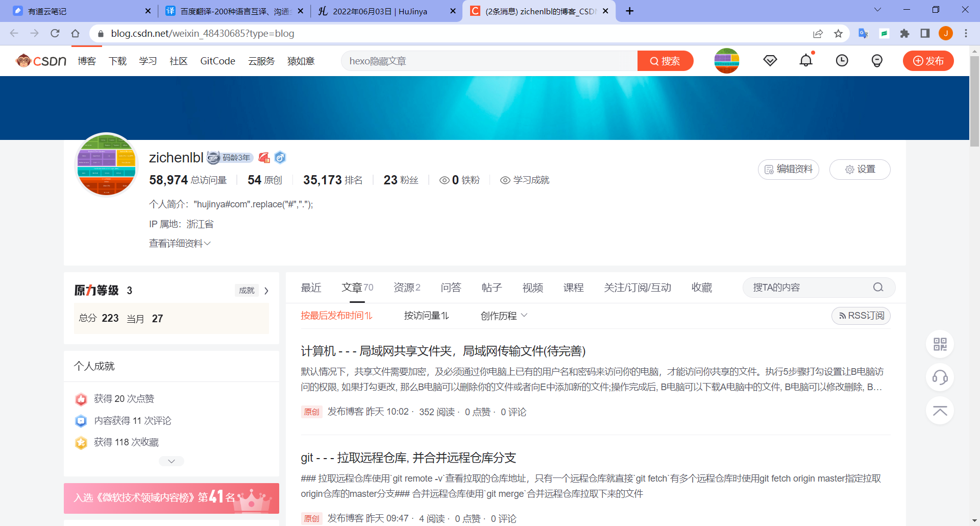The height and width of the screenshot is (526, 980).
Task: Open Google Translate extension icon
Action: (863, 33)
